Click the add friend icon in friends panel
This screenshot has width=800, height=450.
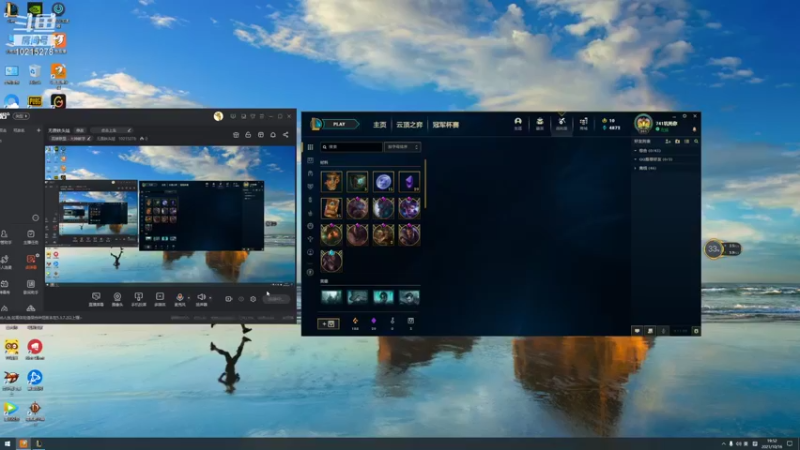coord(668,141)
